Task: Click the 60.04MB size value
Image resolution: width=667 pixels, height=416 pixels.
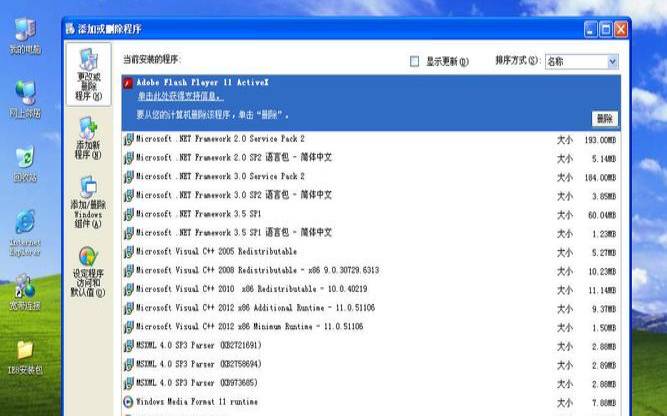Action: 602,215
